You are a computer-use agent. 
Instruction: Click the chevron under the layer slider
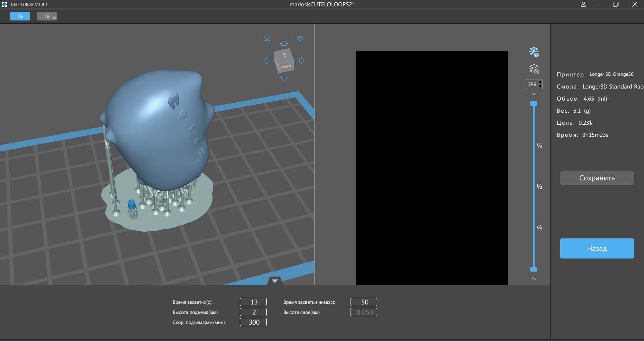[x=534, y=279]
